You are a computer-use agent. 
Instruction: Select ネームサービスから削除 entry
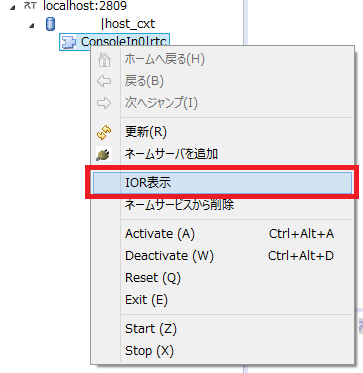222,205
